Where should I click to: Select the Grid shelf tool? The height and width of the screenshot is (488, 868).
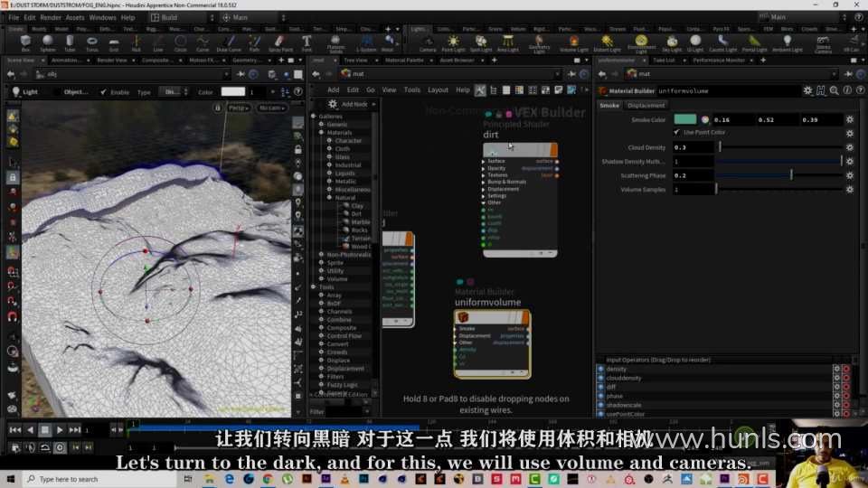(114, 43)
